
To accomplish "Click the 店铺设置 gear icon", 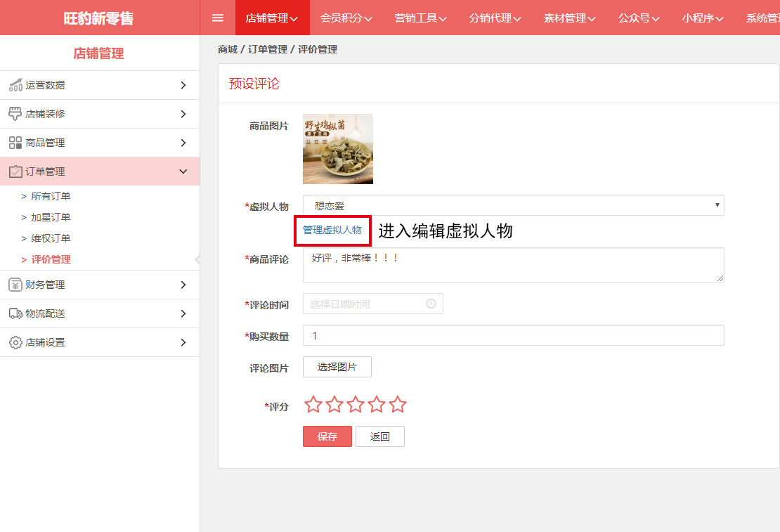I will pos(15,342).
